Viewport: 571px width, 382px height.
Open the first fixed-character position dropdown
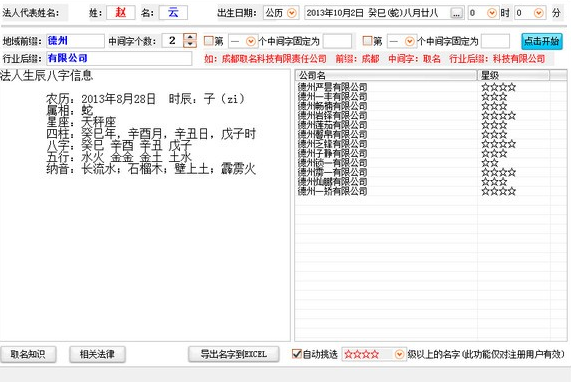point(251,42)
